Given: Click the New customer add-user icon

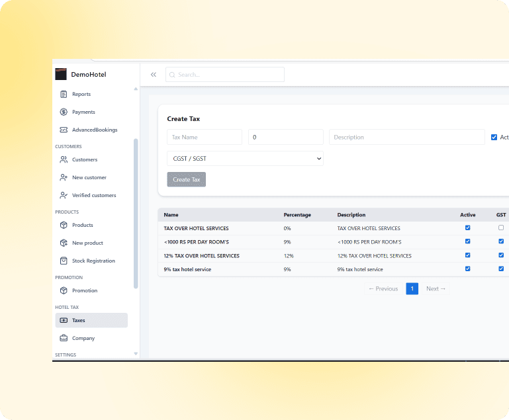Looking at the screenshot, I should pos(64,177).
